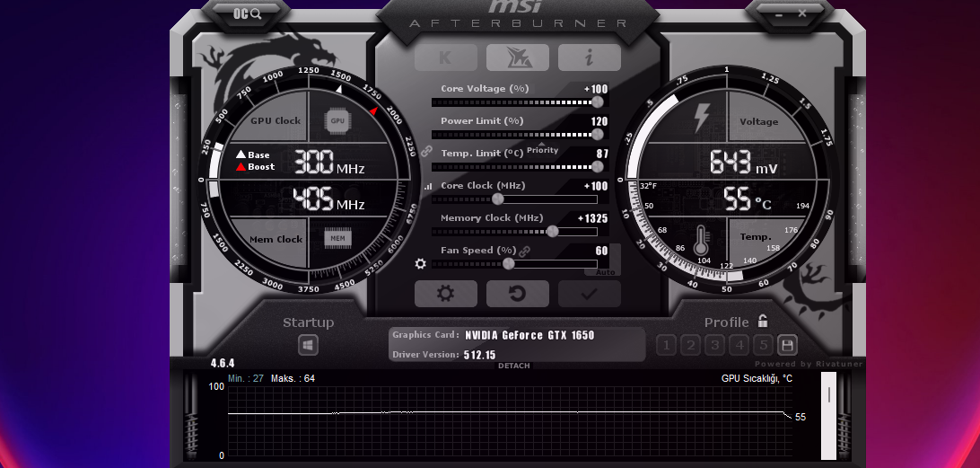The width and height of the screenshot is (980, 468).
Task: Click the Core Voltage value +100
Action: [596, 89]
